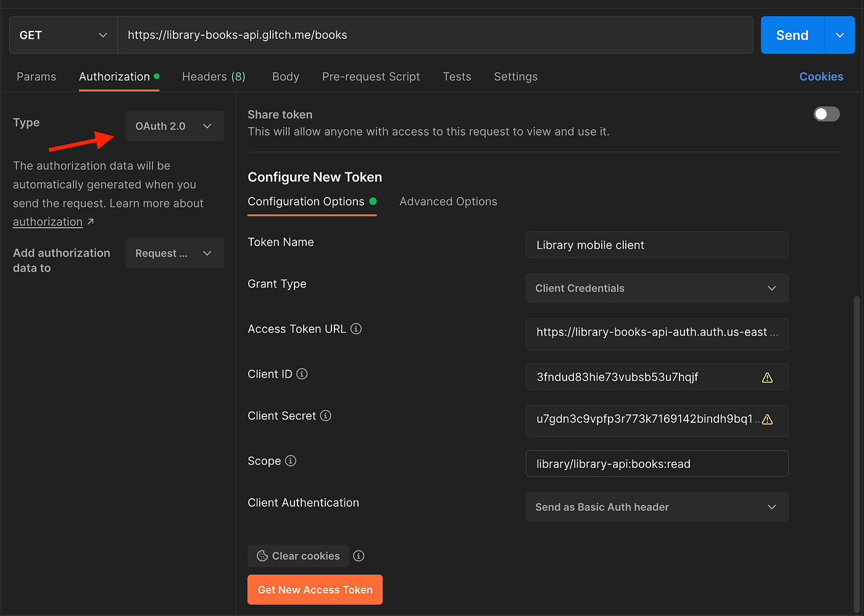This screenshot has width=864, height=616.
Task: Open the Send button arrow dropdown
Action: [x=839, y=35]
